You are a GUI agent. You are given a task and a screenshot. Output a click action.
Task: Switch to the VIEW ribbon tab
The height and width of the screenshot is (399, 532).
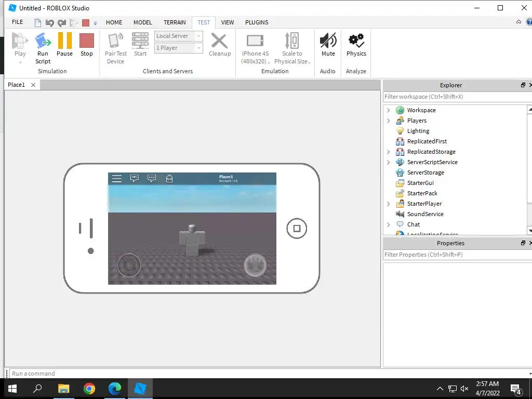tap(228, 22)
